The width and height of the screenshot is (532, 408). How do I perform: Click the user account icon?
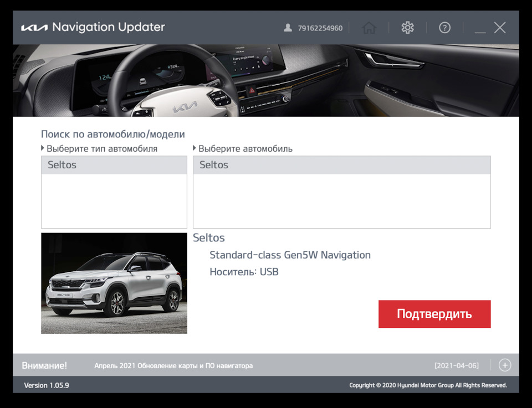[x=288, y=28]
